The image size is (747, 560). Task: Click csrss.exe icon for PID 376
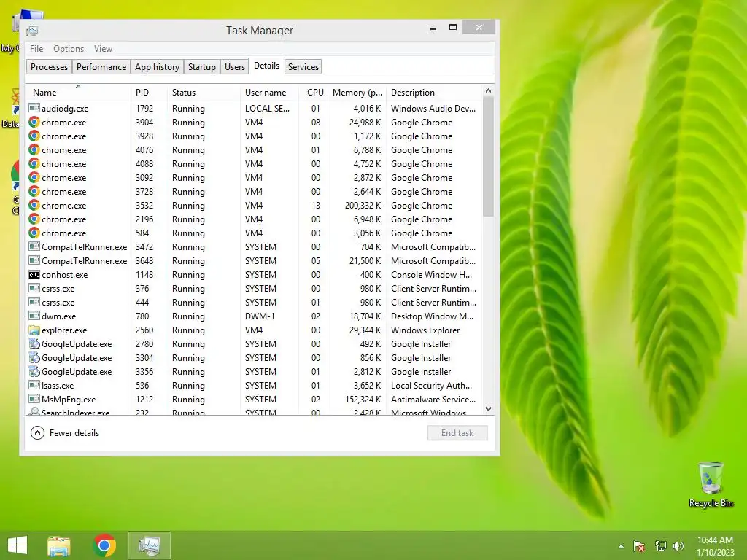tap(34, 289)
